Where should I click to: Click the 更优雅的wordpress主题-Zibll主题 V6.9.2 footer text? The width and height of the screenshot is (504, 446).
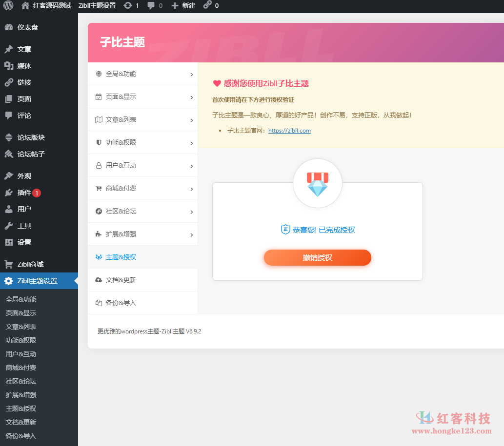[x=149, y=331]
